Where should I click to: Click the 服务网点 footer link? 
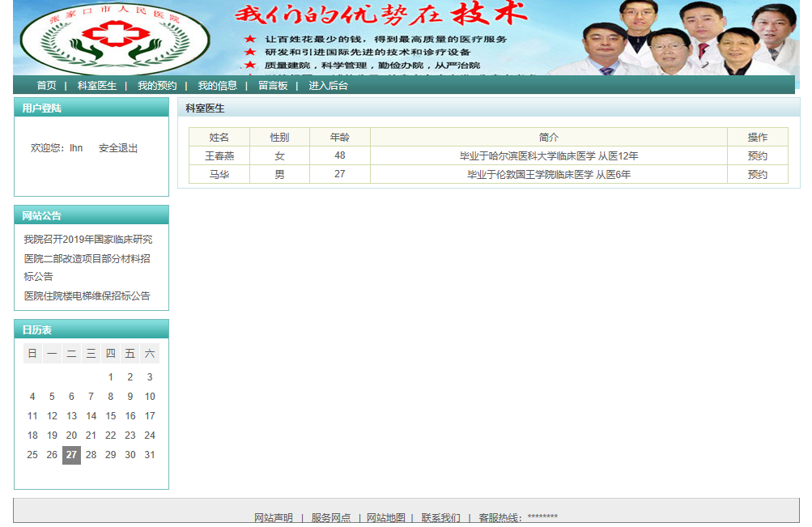331,517
